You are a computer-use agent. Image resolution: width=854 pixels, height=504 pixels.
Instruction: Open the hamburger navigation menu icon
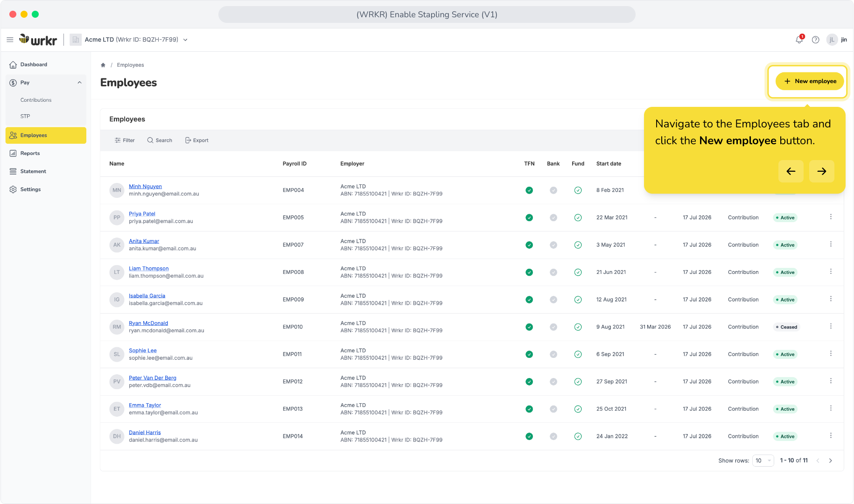[10, 40]
